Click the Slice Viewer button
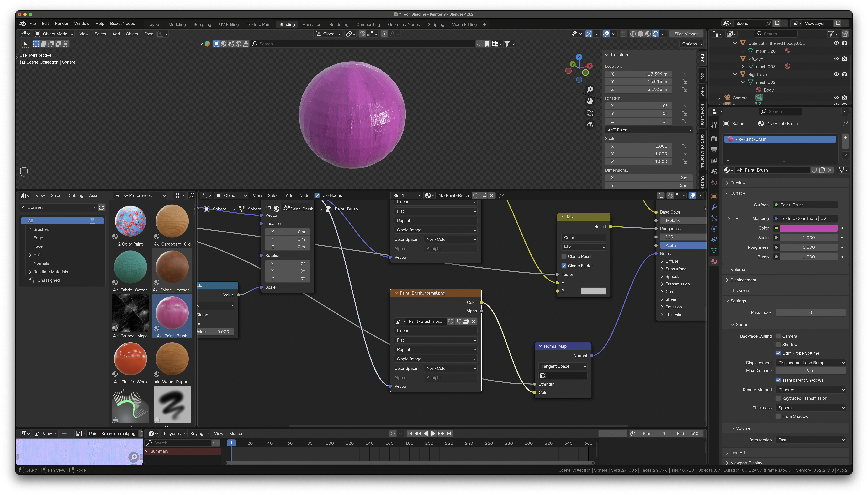The height and width of the screenshot is (495, 868). pyautogui.click(x=686, y=34)
